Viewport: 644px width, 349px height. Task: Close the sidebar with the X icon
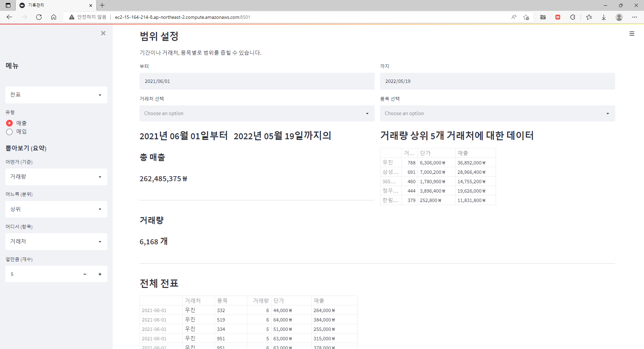pyautogui.click(x=103, y=33)
